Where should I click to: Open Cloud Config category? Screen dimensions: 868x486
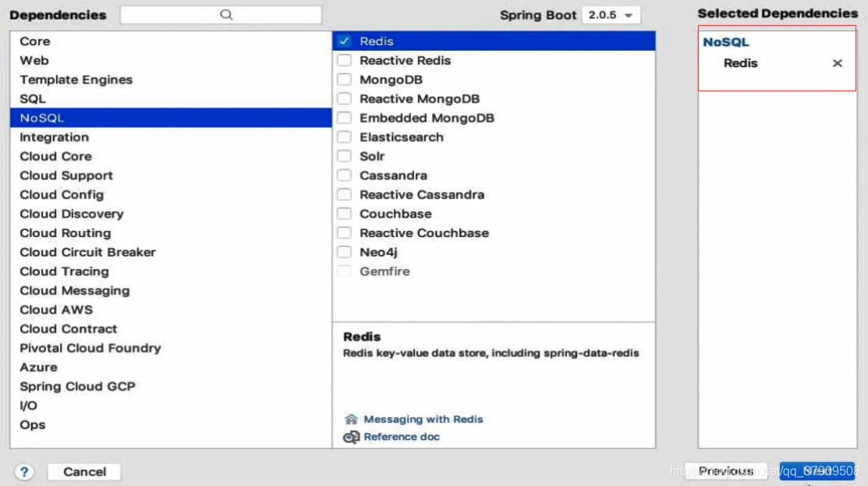coord(171,194)
